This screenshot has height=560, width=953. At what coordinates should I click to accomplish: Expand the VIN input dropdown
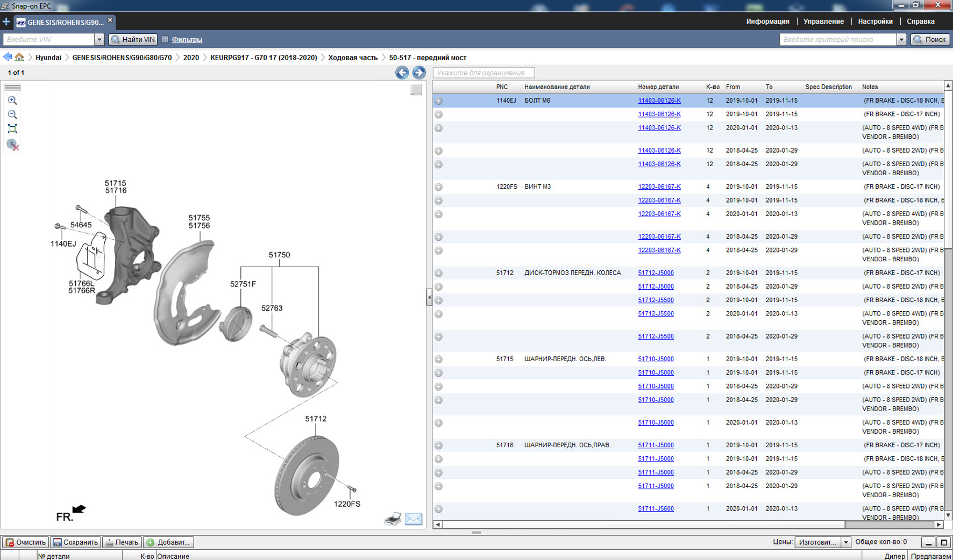tap(99, 39)
